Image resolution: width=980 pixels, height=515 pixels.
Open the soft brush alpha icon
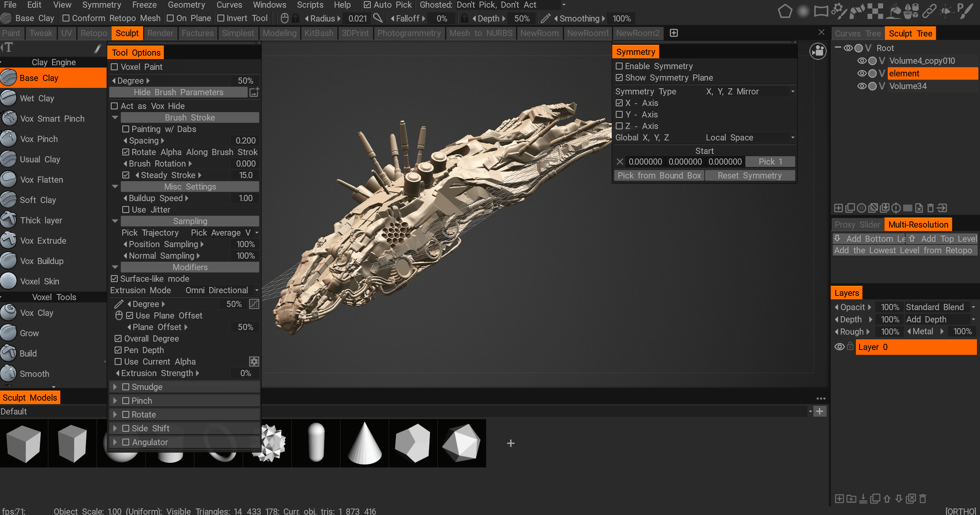pos(803,11)
